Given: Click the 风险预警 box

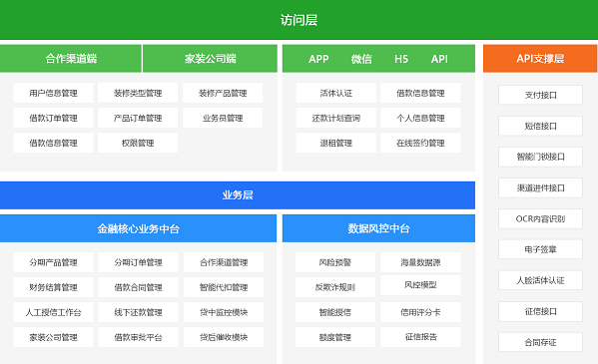Looking at the screenshot, I should coord(334,262).
